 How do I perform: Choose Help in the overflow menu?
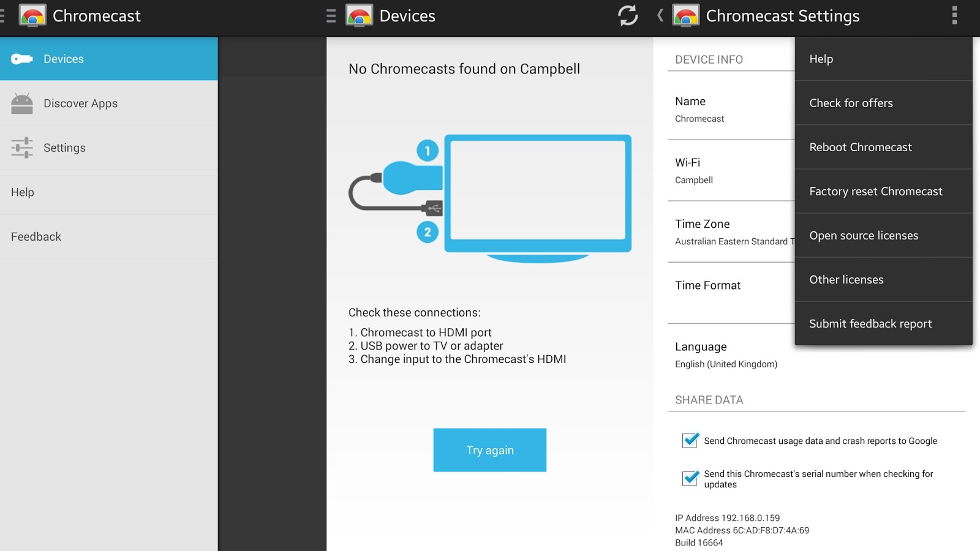(x=884, y=59)
